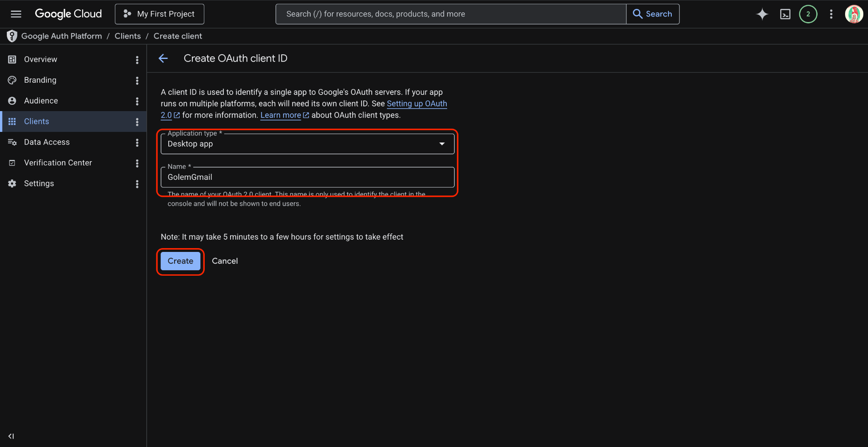868x447 pixels.
Task: Click the Settings gear icon
Action: click(12, 184)
